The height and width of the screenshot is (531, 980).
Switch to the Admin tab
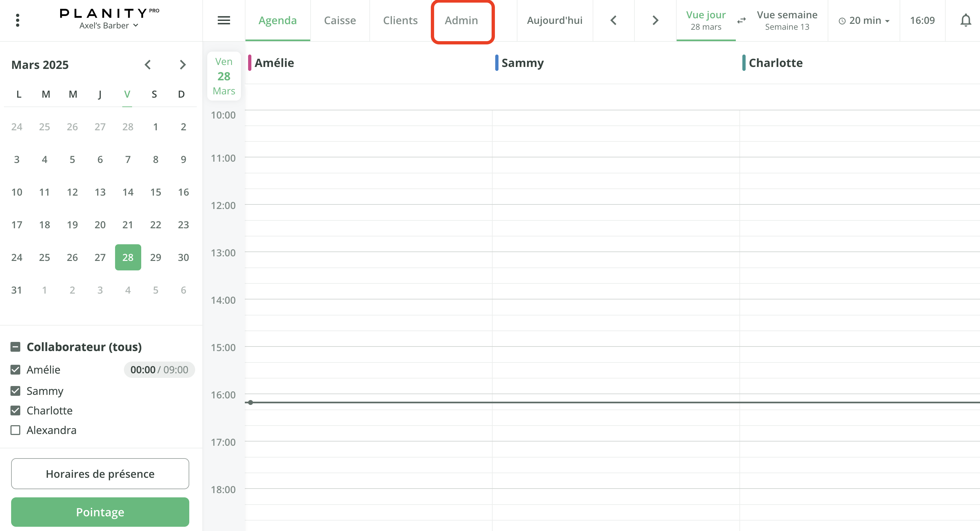click(x=462, y=20)
